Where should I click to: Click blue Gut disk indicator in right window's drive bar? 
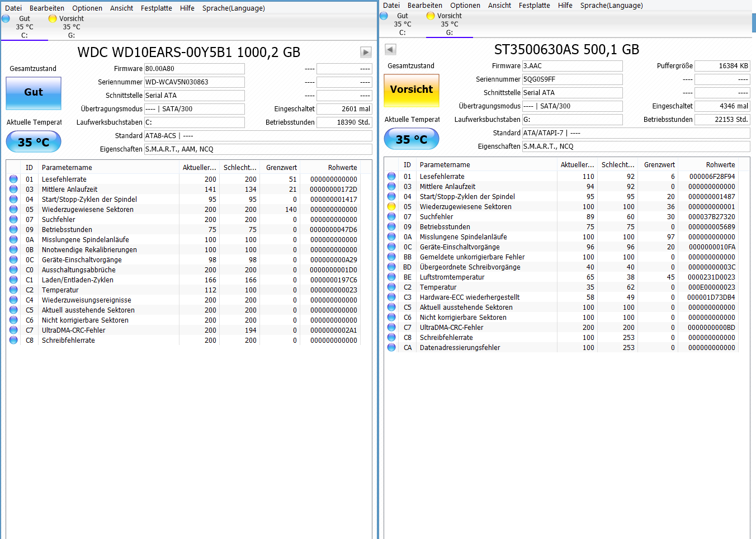384,16
